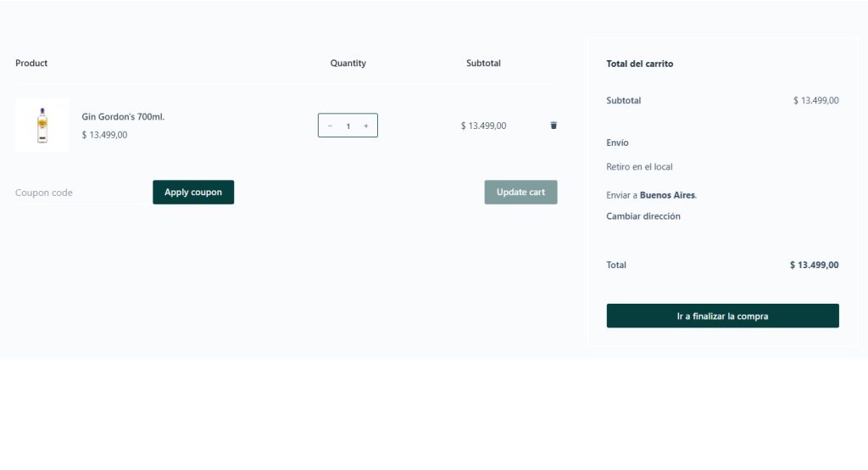
Task: Click the Quantity column header
Action: [348, 63]
